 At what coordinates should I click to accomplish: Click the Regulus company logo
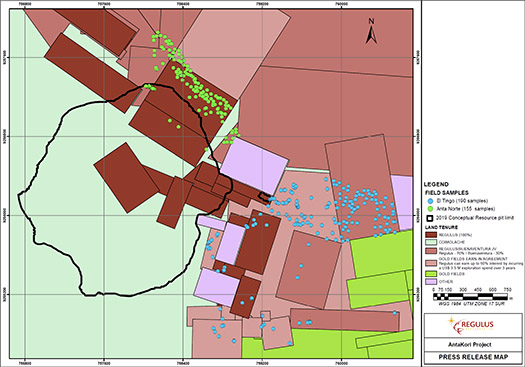click(x=471, y=325)
